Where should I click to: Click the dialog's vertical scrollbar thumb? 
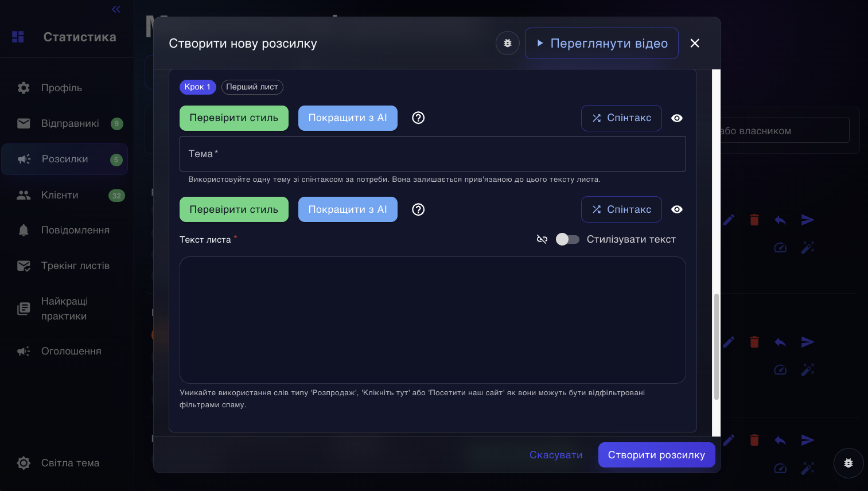tap(716, 347)
